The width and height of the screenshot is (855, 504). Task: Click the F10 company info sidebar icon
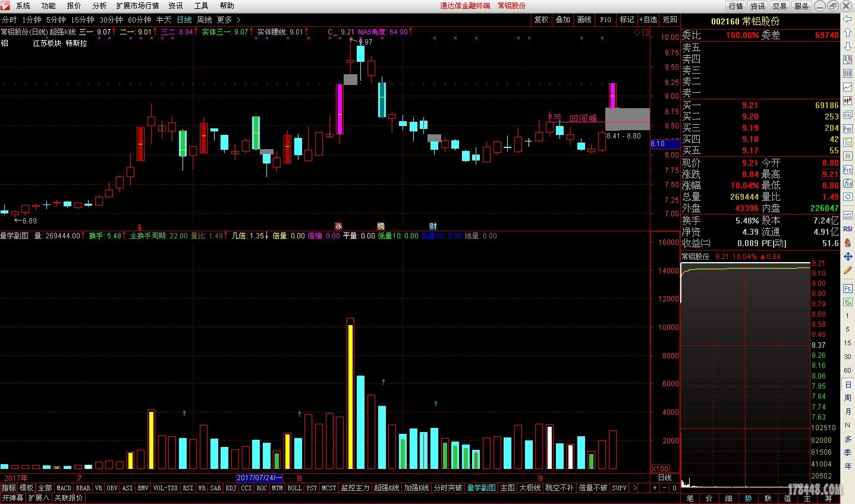click(x=848, y=128)
